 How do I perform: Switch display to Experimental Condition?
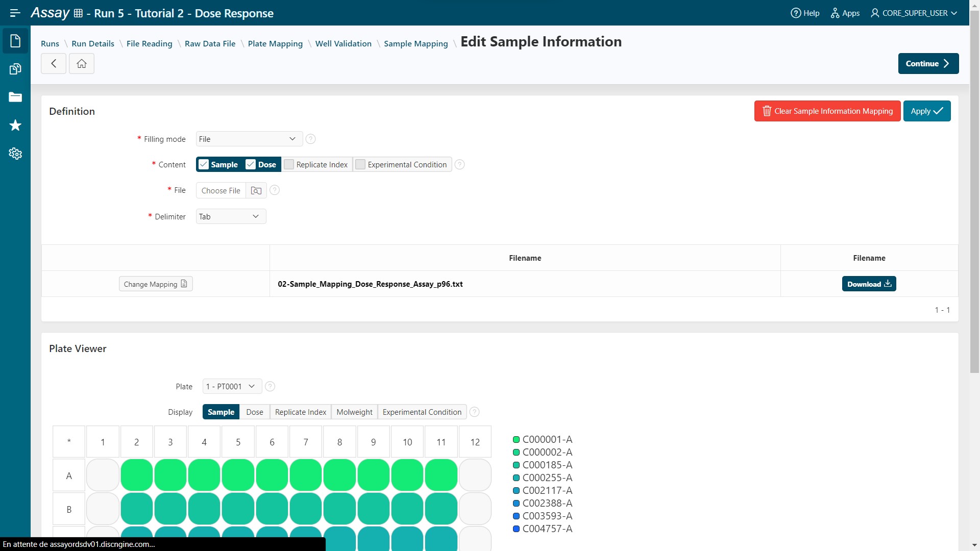click(422, 412)
